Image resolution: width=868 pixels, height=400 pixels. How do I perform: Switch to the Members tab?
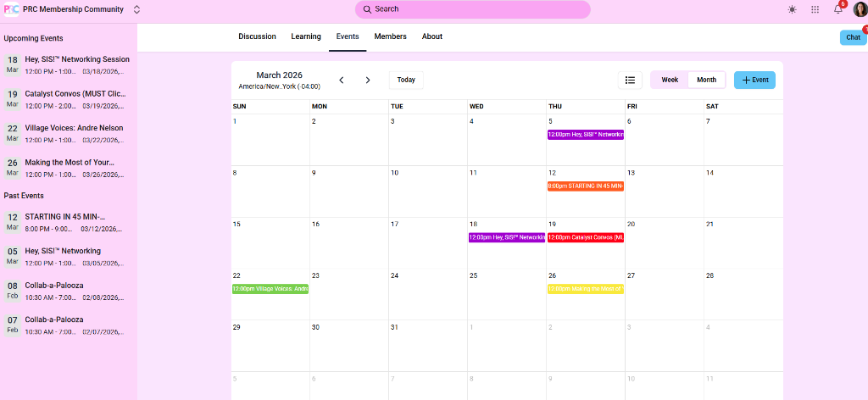point(390,36)
